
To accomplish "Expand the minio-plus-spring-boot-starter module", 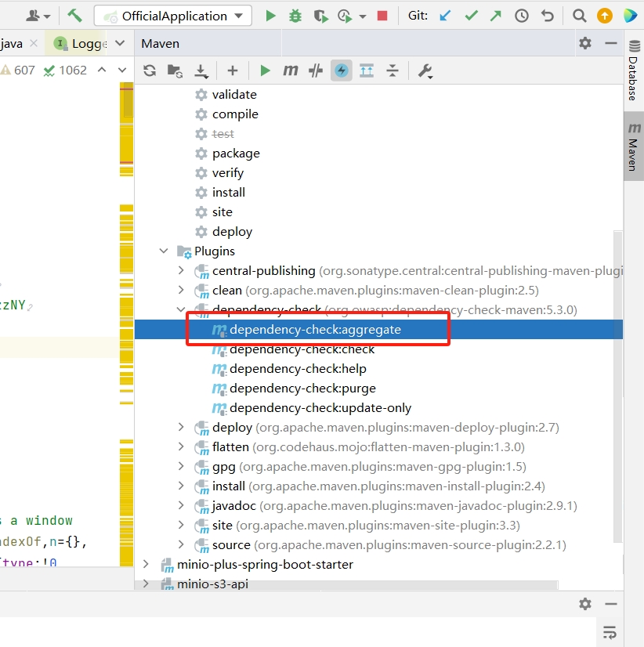I will tap(146, 564).
